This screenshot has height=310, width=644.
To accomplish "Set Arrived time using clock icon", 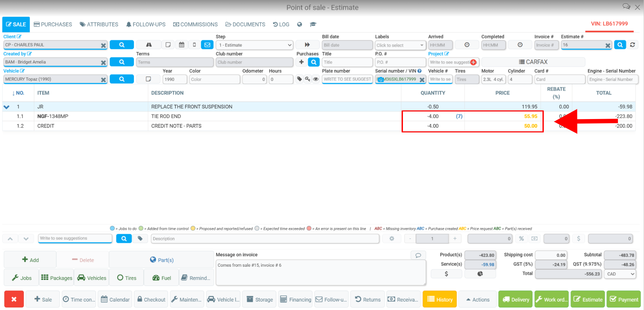I will pyautogui.click(x=467, y=45).
